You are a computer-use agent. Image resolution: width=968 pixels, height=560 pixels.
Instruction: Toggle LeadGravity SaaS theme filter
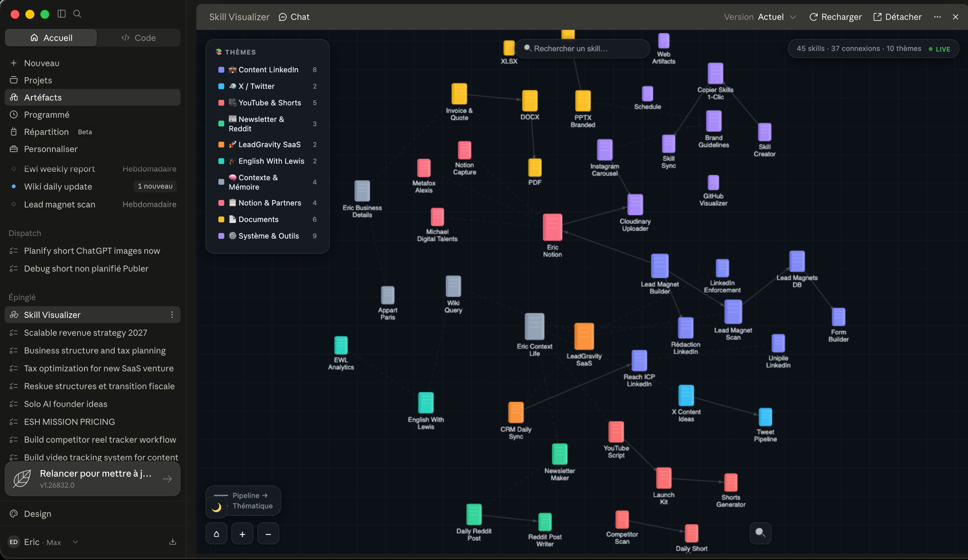coord(267,145)
